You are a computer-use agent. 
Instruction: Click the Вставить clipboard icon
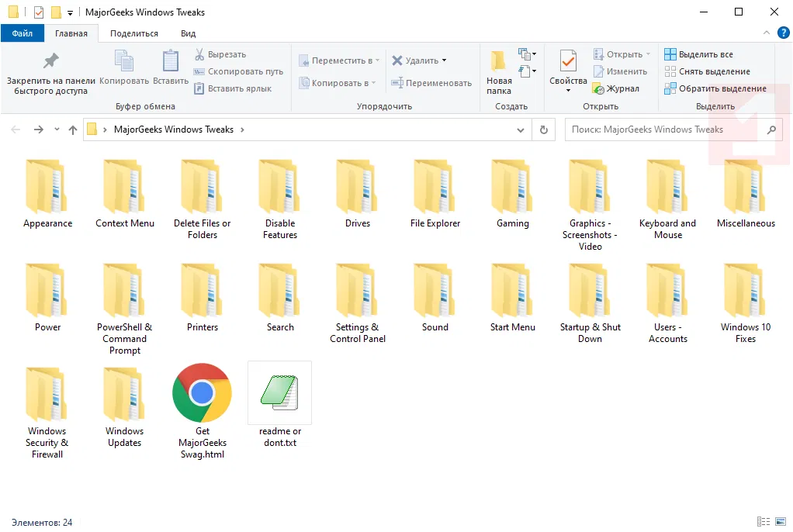click(171, 67)
